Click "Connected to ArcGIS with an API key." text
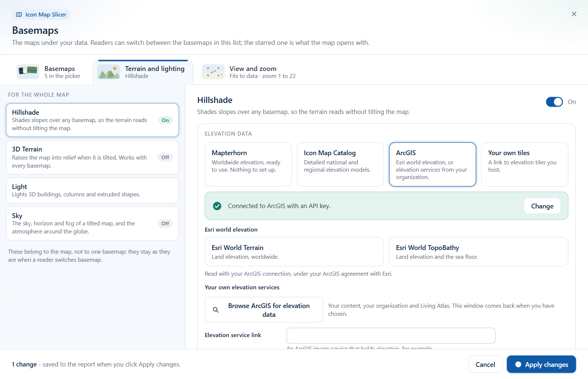588x379 pixels. 279,206
